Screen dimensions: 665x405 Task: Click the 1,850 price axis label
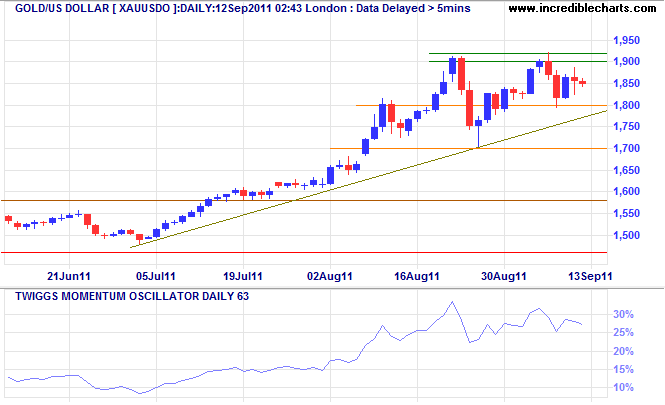point(626,84)
